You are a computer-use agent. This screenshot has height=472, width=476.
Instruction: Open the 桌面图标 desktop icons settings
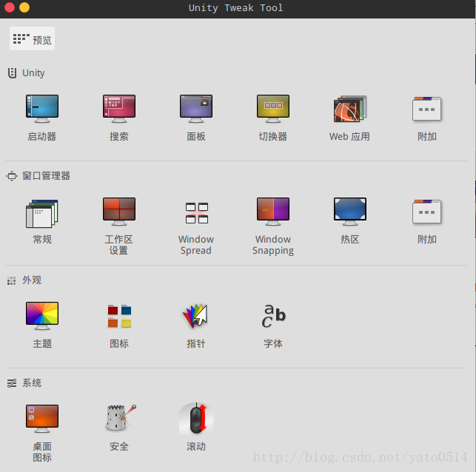(42, 419)
